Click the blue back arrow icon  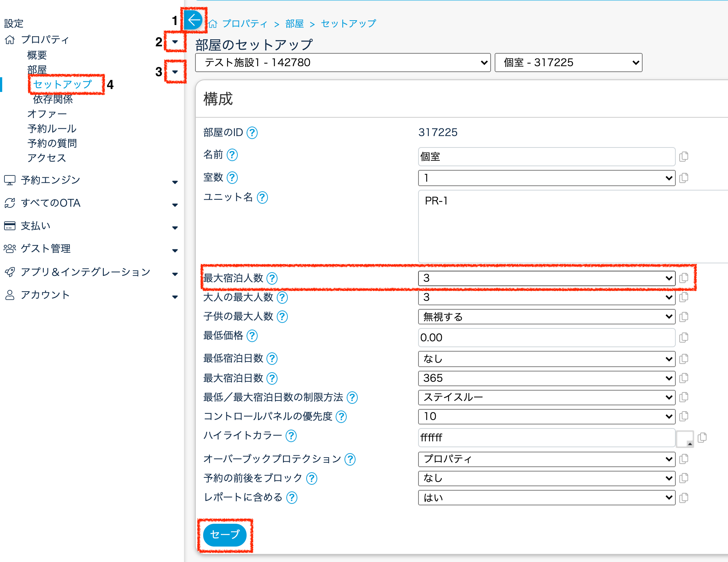(193, 20)
